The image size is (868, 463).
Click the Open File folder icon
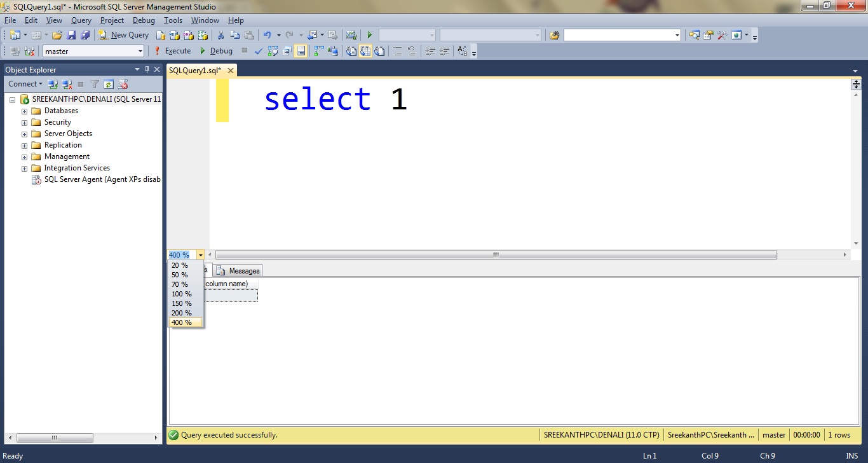[x=57, y=35]
